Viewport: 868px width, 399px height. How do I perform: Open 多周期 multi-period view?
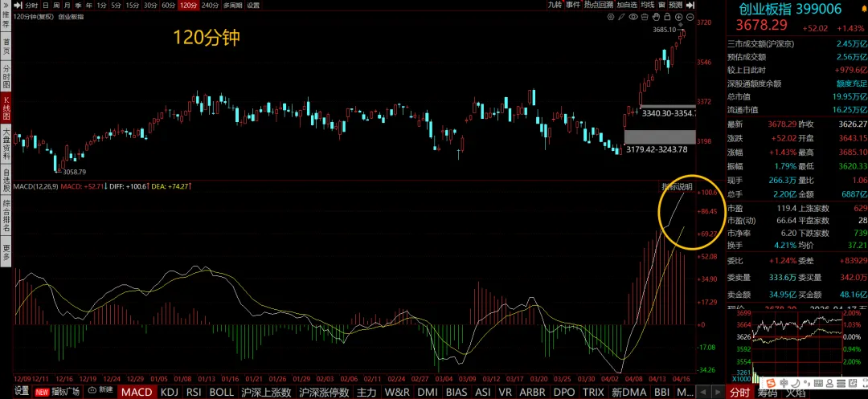click(232, 5)
